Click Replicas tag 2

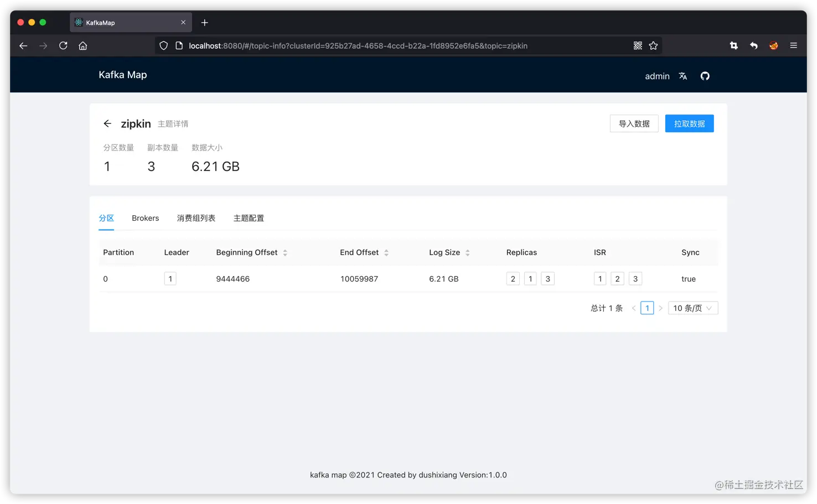tap(513, 279)
